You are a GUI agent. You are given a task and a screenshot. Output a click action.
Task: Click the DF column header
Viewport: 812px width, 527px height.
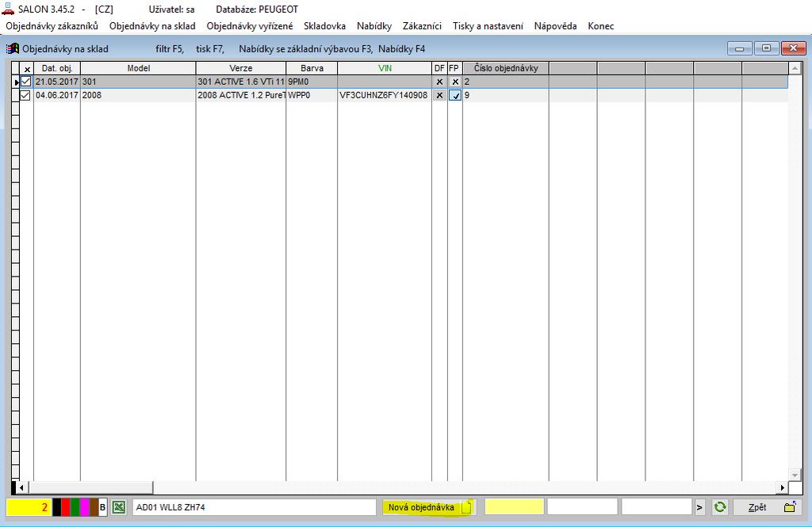(x=439, y=68)
